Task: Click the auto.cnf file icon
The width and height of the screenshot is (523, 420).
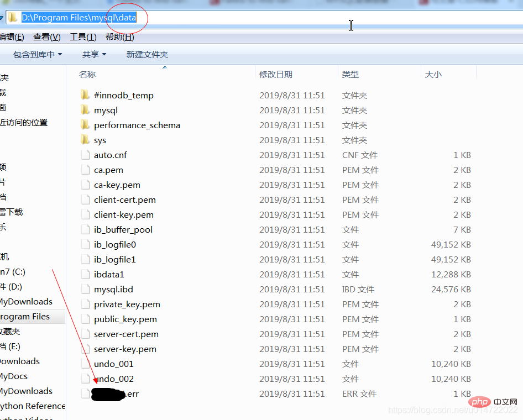Action: 85,155
